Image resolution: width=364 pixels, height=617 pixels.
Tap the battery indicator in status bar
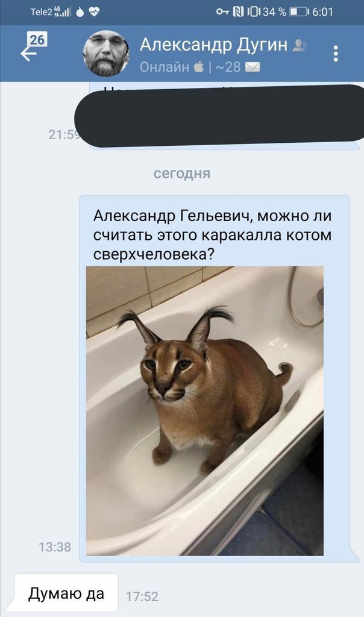coord(299,12)
